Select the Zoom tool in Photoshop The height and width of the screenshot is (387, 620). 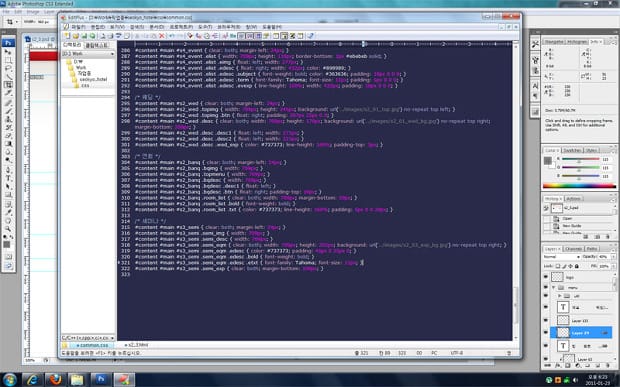tap(8, 229)
